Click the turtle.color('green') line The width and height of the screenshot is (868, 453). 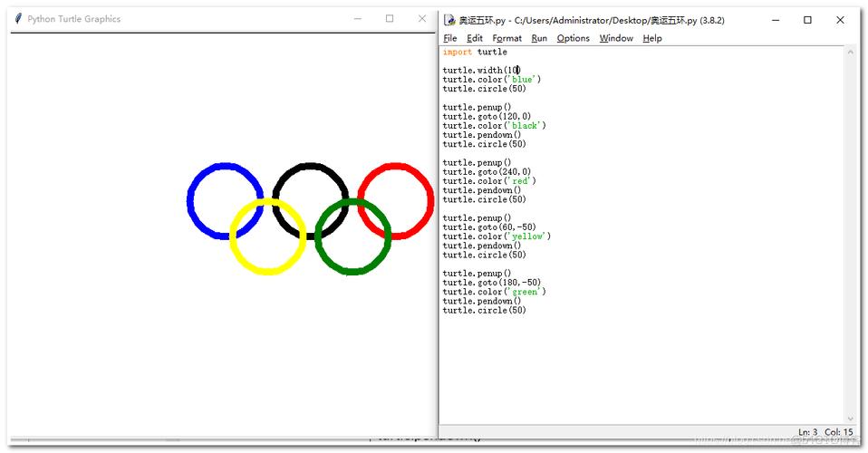(495, 292)
